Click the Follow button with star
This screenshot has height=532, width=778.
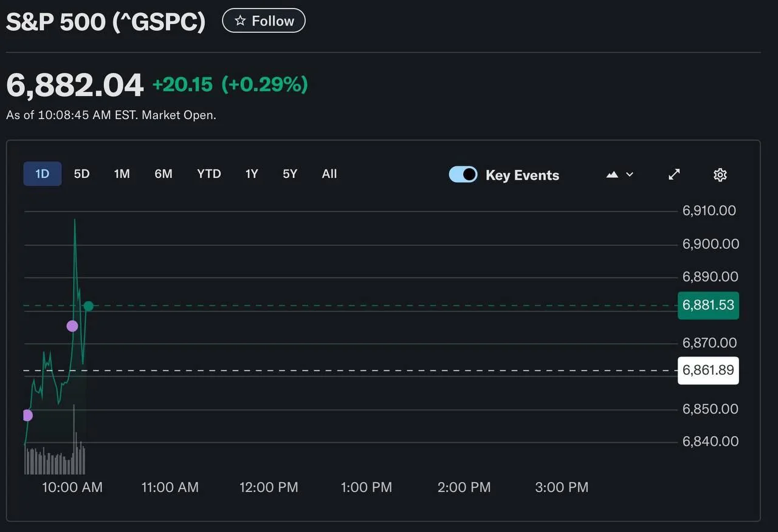(264, 21)
